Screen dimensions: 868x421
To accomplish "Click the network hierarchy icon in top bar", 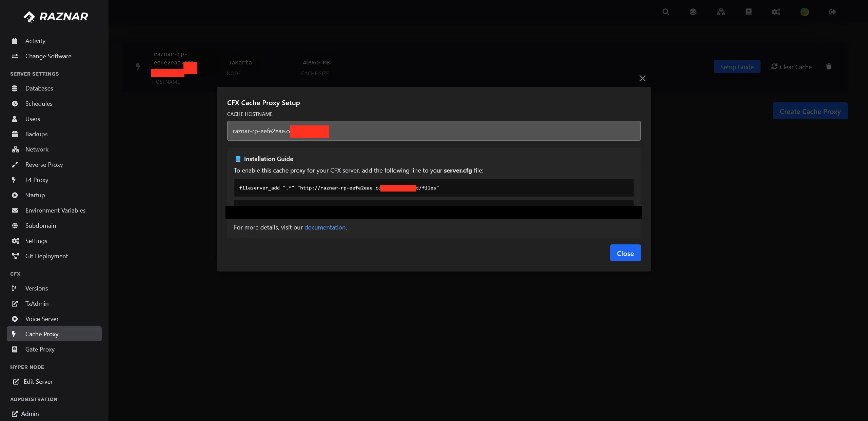I will click(721, 12).
